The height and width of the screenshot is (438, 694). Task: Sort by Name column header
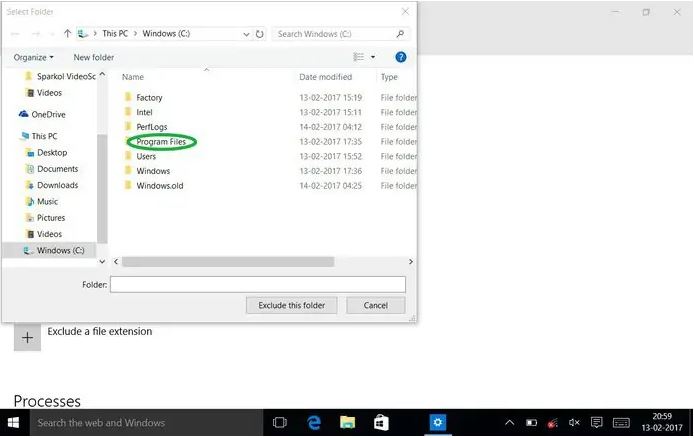133,77
